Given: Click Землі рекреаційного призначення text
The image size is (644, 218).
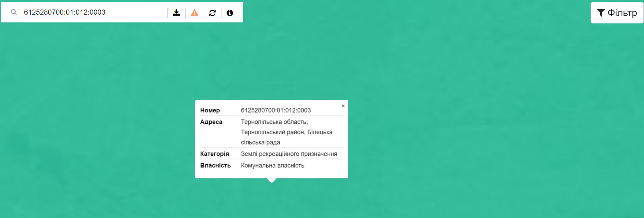Looking at the screenshot, I should 289,154.
